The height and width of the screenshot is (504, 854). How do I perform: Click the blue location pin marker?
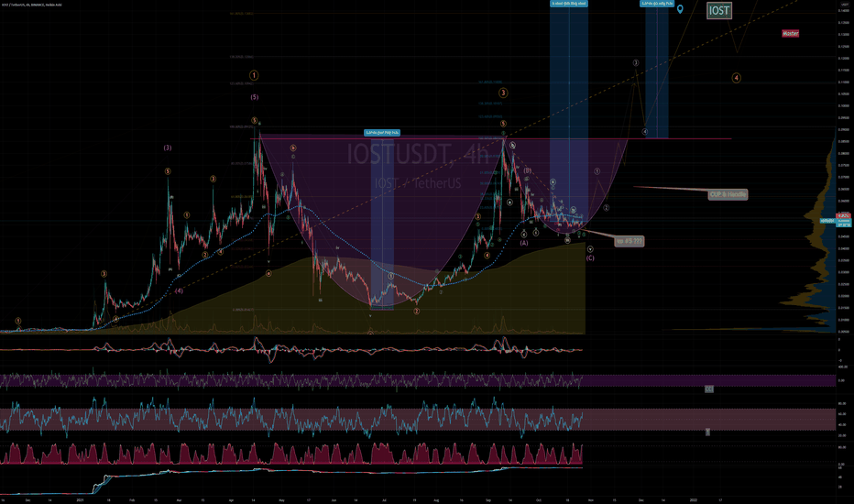[x=680, y=9]
